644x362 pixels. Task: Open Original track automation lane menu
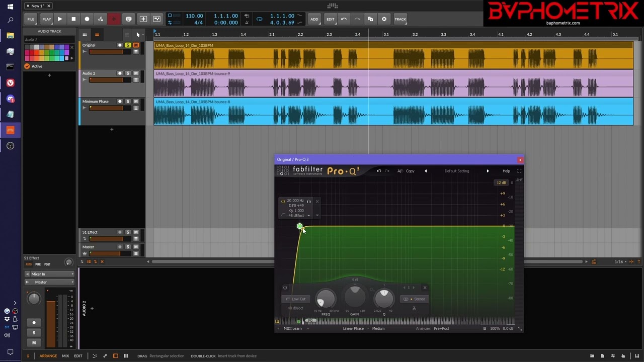136,52
